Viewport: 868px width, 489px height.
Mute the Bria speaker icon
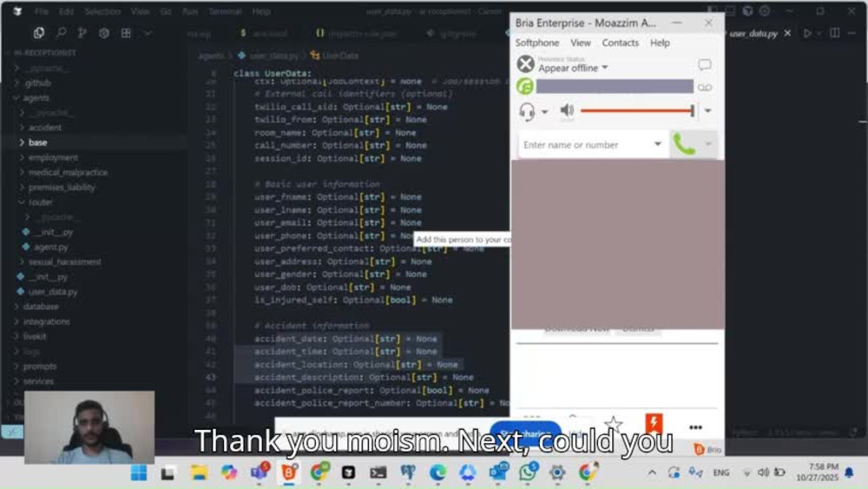tap(567, 109)
